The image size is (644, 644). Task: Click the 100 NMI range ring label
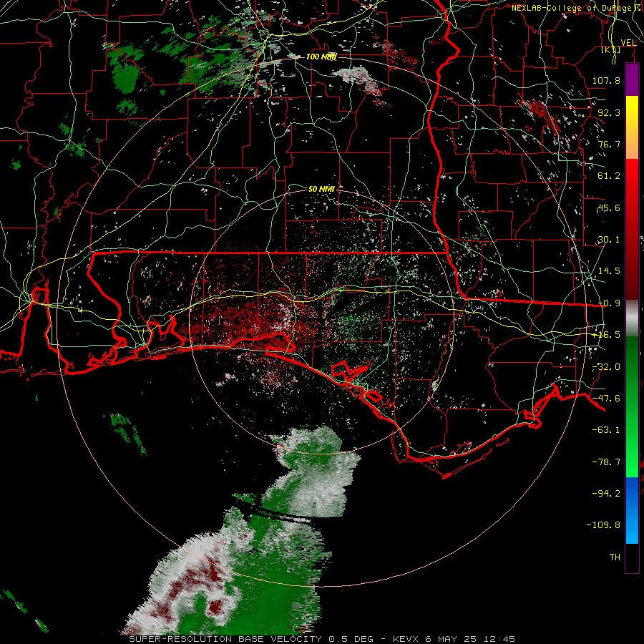[x=321, y=57]
